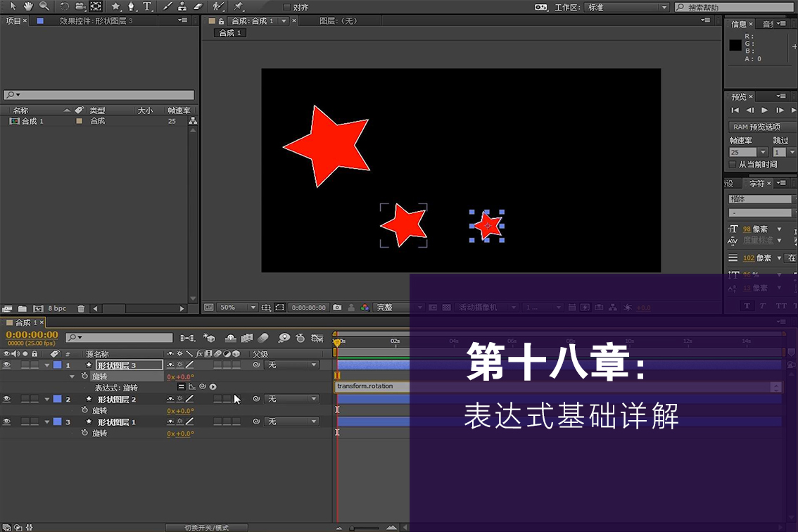The height and width of the screenshot is (532, 798).
Task: Open parent dropdown for 形状图层 2
Action: [292, 399]
